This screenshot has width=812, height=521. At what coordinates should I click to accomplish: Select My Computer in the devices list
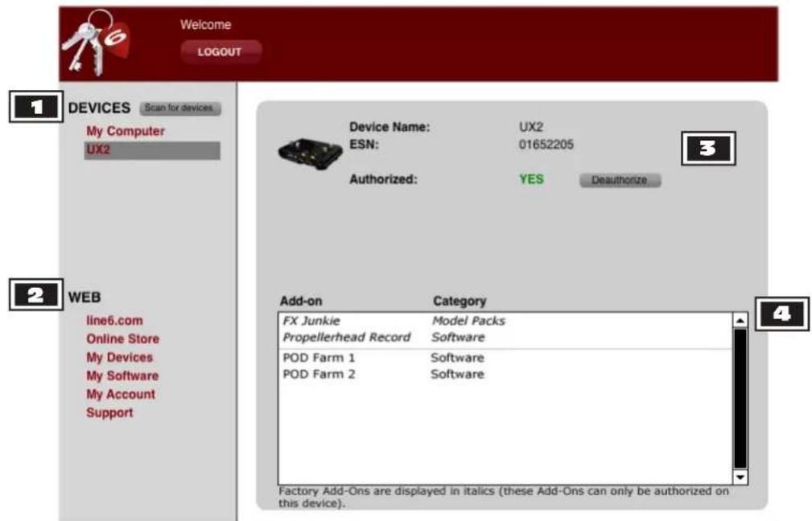[x=126, y=131]
